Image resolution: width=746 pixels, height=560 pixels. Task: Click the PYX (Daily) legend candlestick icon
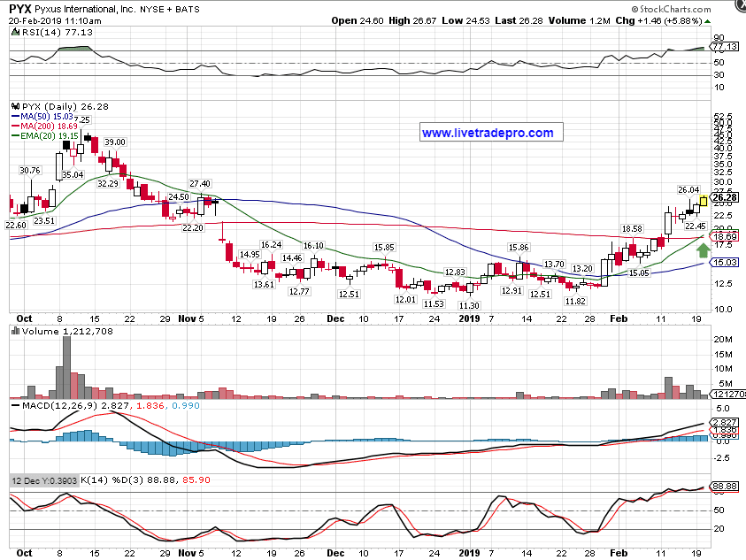[x=14, y=106]
